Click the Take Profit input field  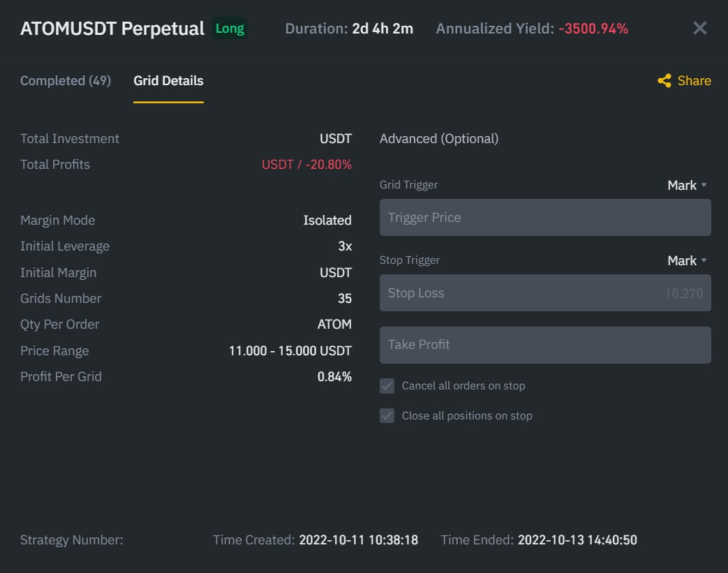click(545, 345)
